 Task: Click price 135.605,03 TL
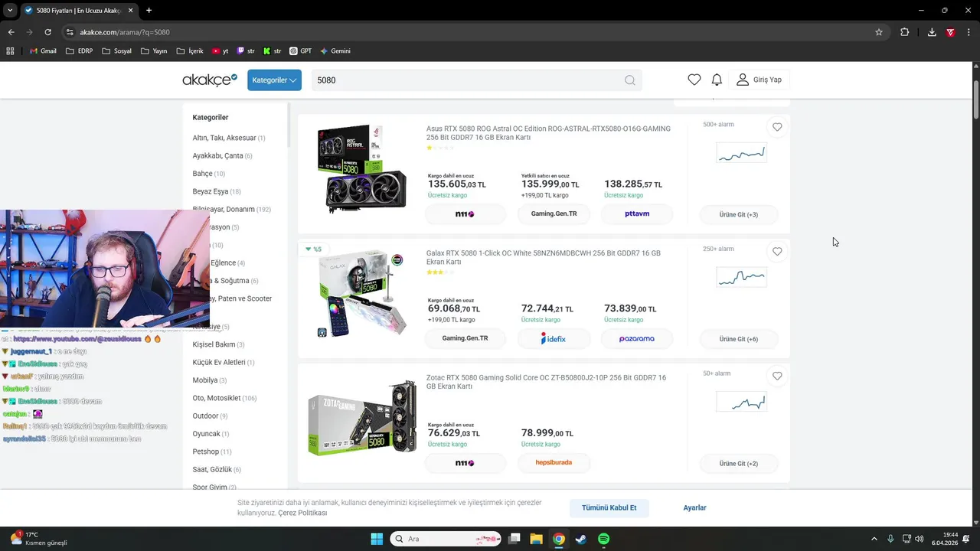pyautogui.click(x=457, y=184)
